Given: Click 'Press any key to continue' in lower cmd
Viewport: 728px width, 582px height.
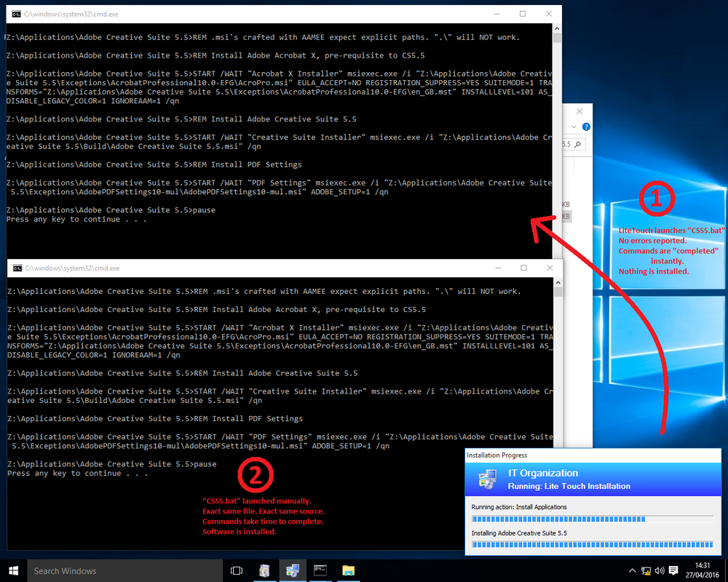Looking at the screenshot, I should [x=78, y=473].
